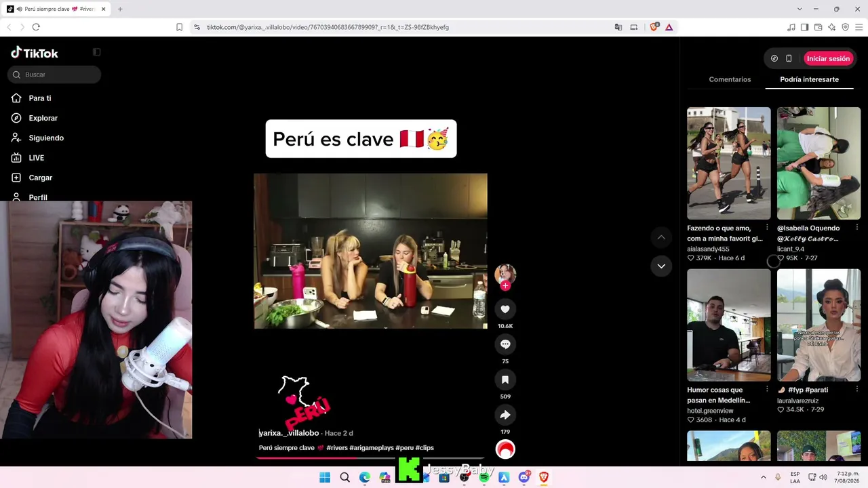
Task: Open the Leo AI sparkle icon
Action: [x=832, y=27]
